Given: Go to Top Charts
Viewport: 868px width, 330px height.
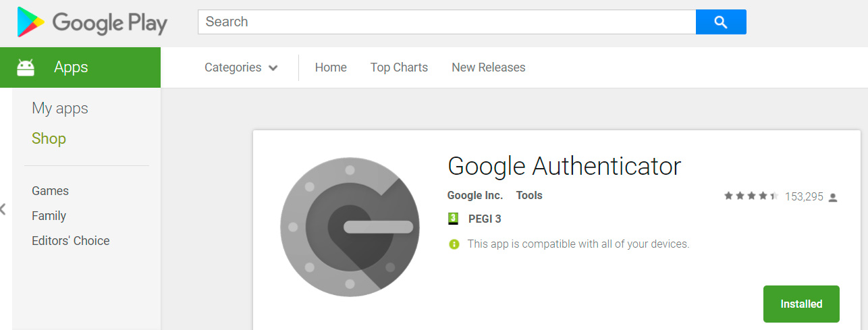Looking at the screenshot, I should click(x=399, y=67).
